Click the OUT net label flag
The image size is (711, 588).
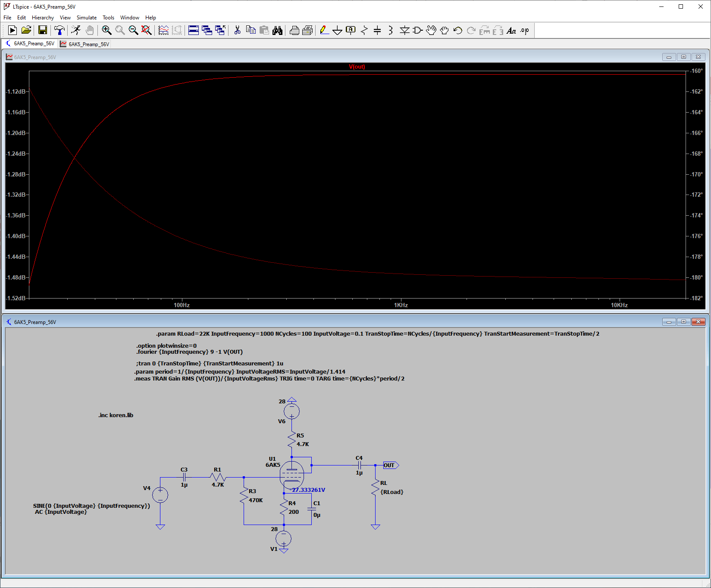coord(391,465)
